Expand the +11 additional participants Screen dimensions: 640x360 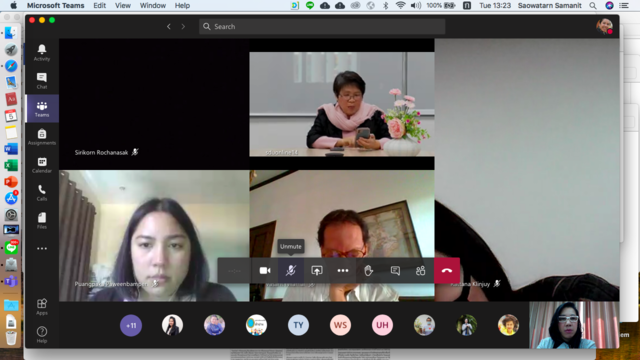(131, 325)
